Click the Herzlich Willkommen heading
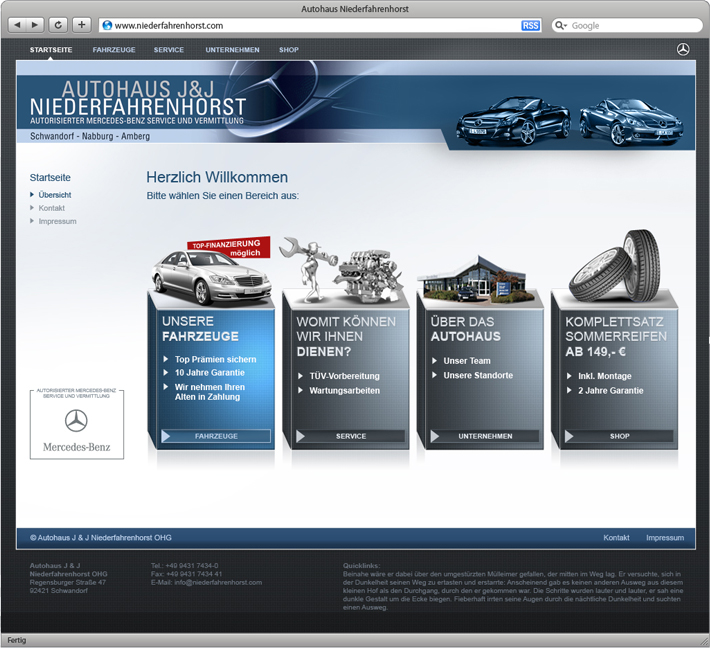Image resolution: width=710 pixels, height=648 pixels. pyautogui.click(x=217, y=177)
